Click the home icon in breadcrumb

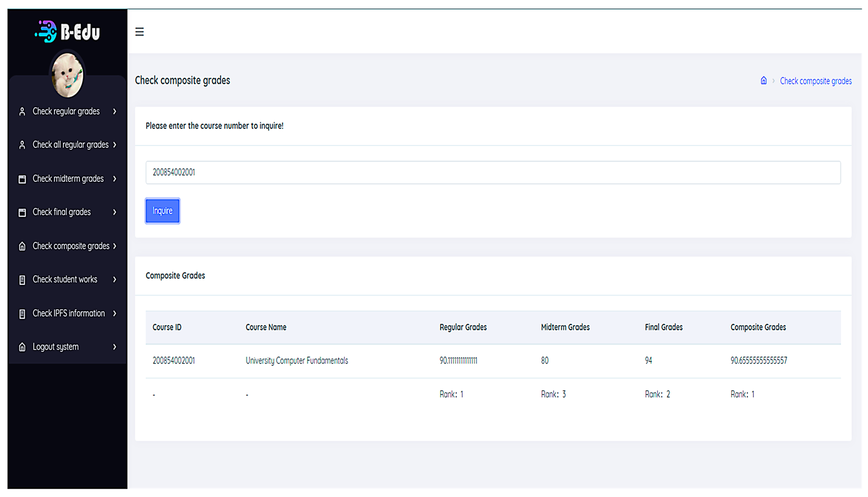764,81
